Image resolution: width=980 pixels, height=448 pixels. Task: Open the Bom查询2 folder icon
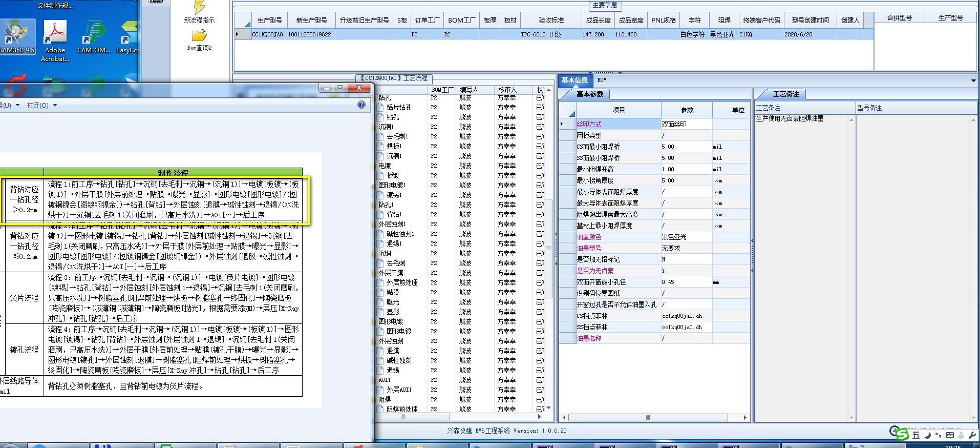[199, 35]
